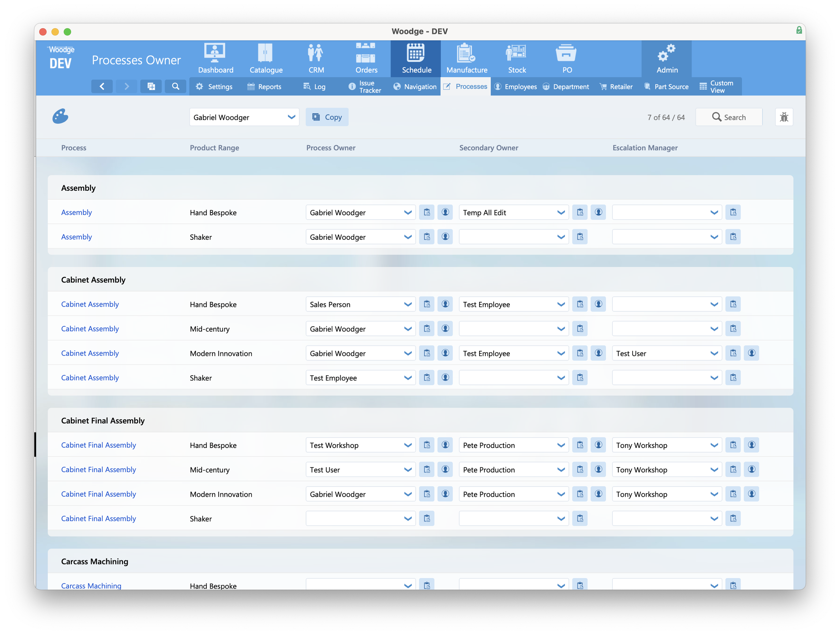Image resolution: width=840 pixels, height=635 pixels.
Task: Click the Search field
Action: 729,117
